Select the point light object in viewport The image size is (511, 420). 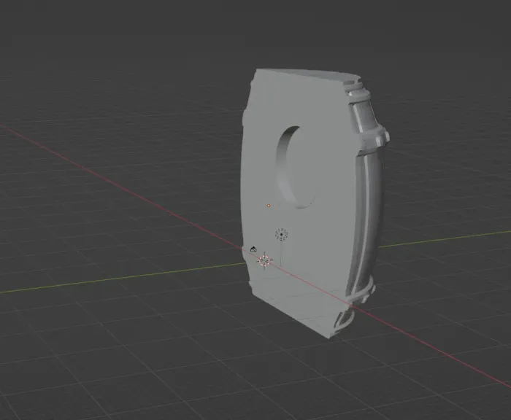282,234
